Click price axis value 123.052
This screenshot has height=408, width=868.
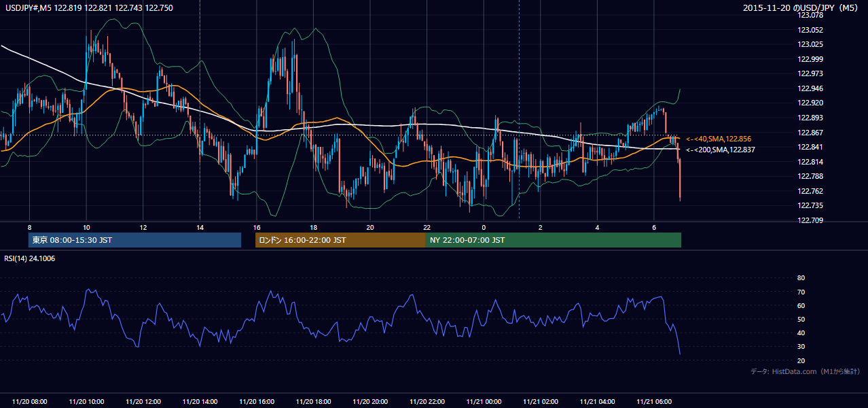pyautogui.click(x=811, y=30)
